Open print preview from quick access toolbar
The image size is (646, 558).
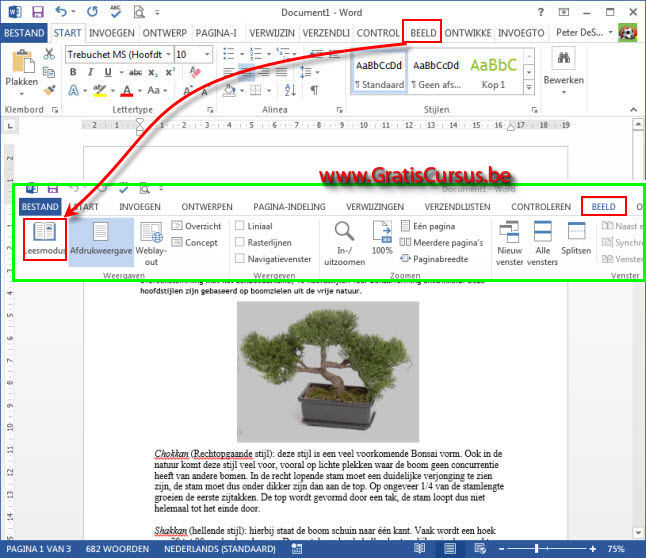point(139,12)
